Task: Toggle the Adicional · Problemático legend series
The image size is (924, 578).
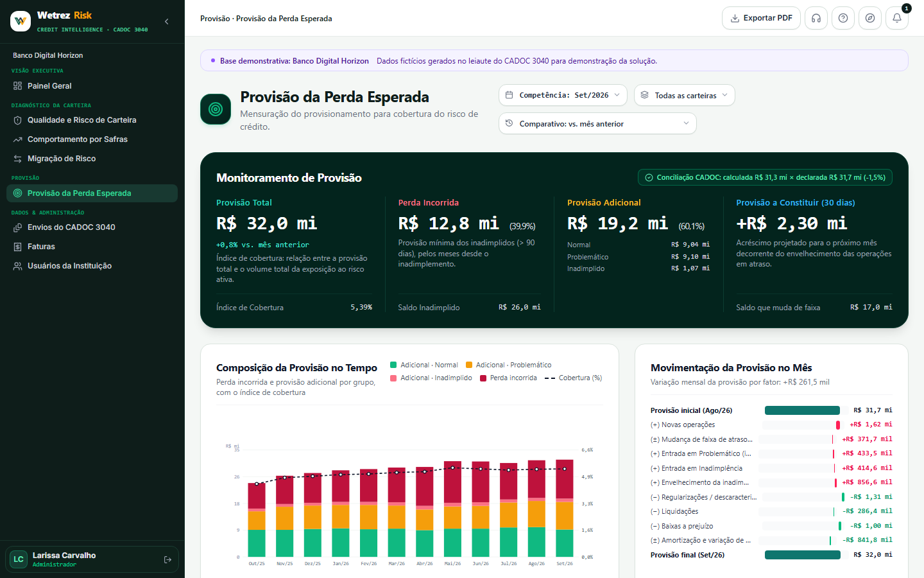Action: click(x=509, y=365)
